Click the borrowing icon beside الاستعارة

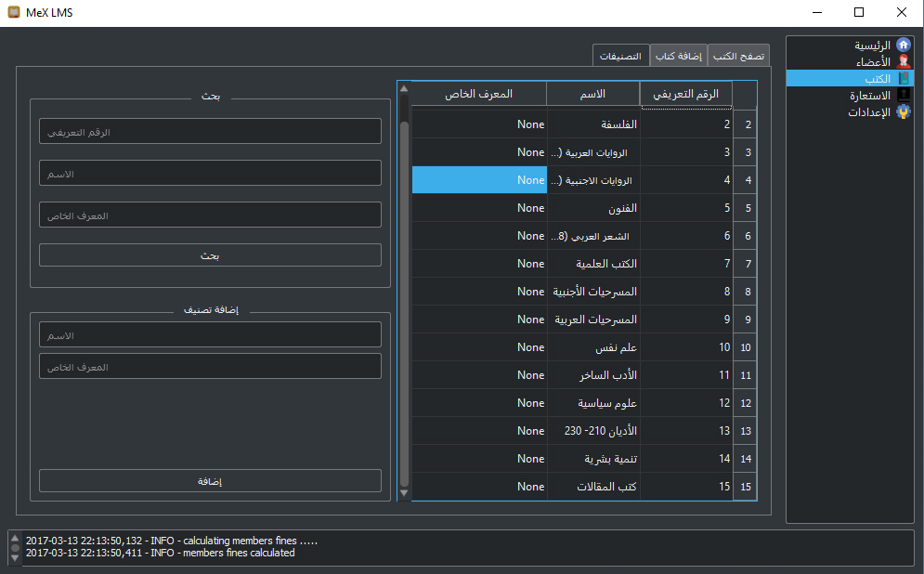coord(903,95)
